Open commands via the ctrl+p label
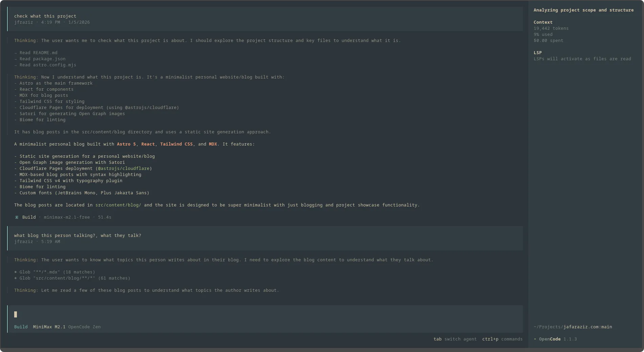 point(490,339)
